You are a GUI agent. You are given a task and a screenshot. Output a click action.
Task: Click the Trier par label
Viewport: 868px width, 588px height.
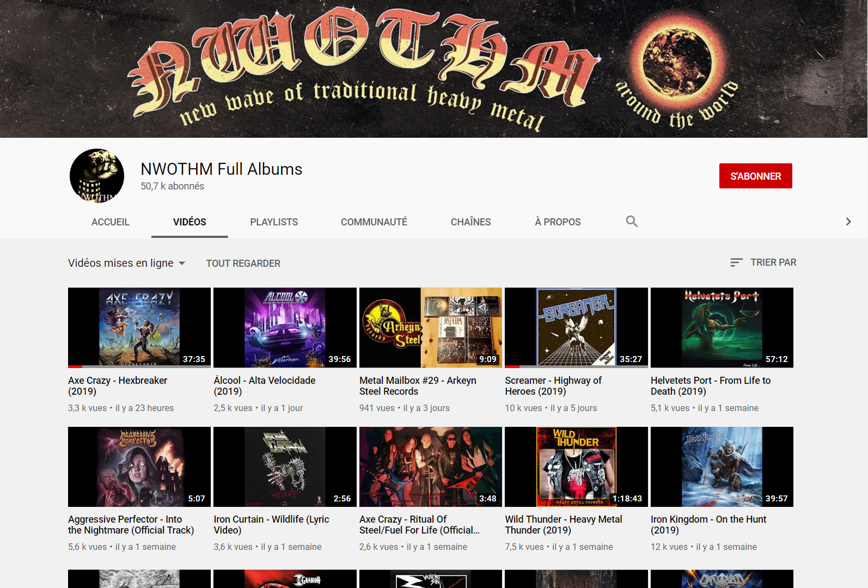coord(773,262)
